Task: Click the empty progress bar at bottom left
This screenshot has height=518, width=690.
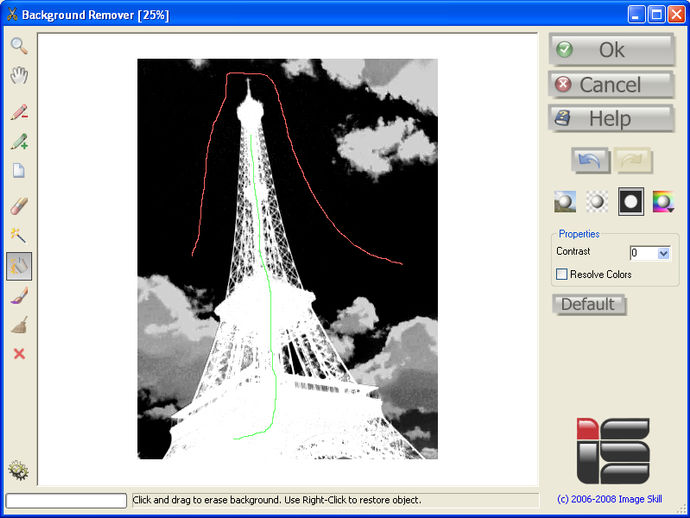Action: [x=66, y=500]
